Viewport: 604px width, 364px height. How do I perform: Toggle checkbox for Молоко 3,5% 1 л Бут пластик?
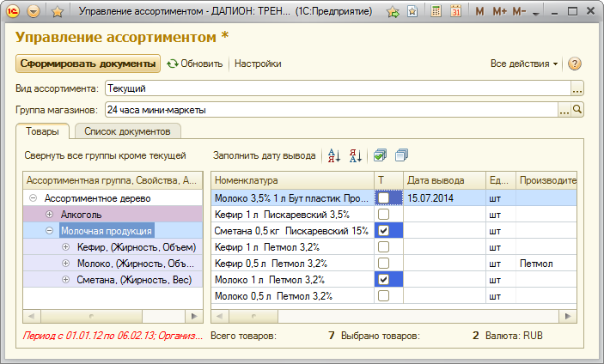(x=383, y=197)
